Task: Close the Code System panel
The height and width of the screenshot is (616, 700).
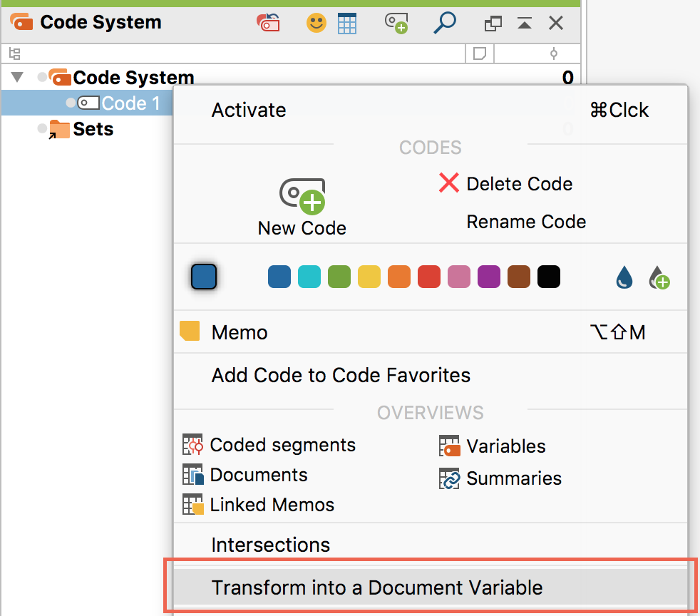Action: 556,23
